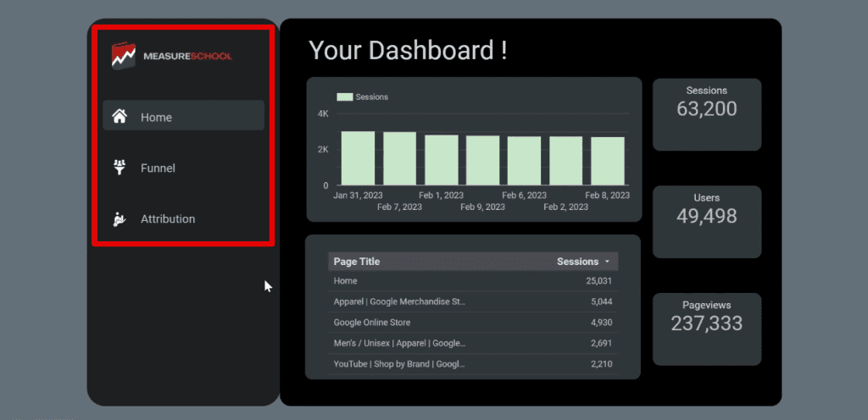Select the Apparel | Google Merchandise St… row
This screenshot has height=420, width=868.
coord(473,301)
